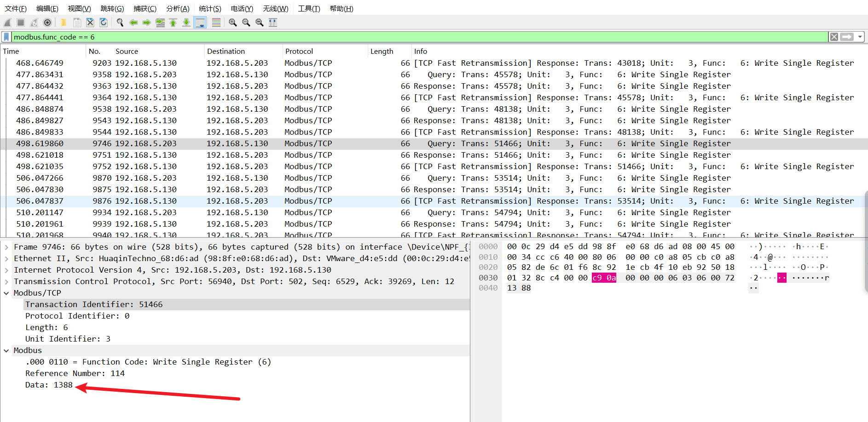Jump to the last packet
The image size is (868, 422).
pyautogui.click(x=186, y=23)
